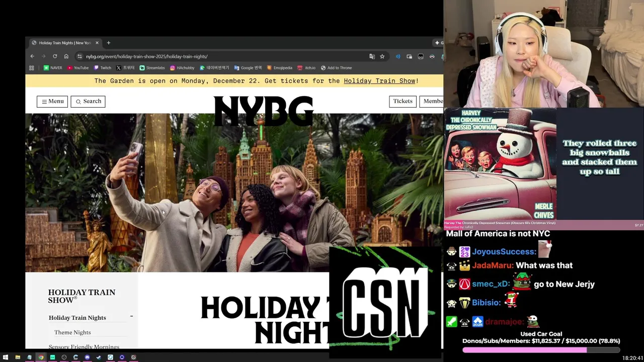This screenshot has height=362, width=644.
Task: Go back using the browser back arrow
Action: point(32,56)
